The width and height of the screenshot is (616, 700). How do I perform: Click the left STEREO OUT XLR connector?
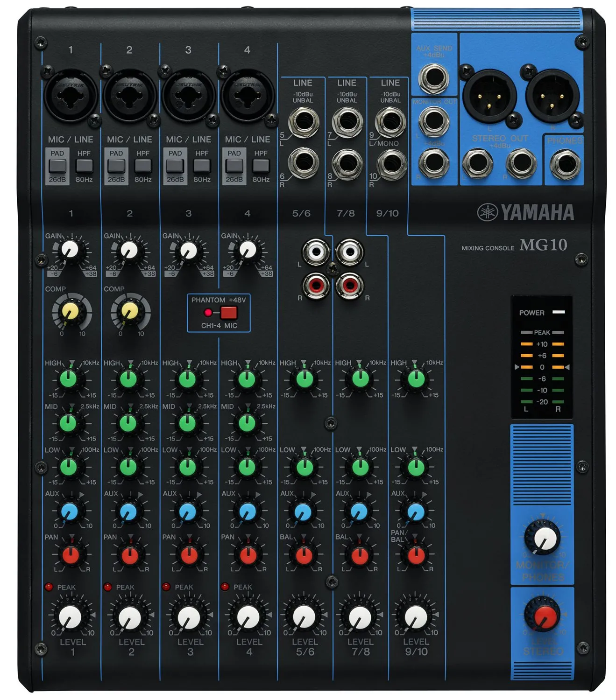[489, 96]
